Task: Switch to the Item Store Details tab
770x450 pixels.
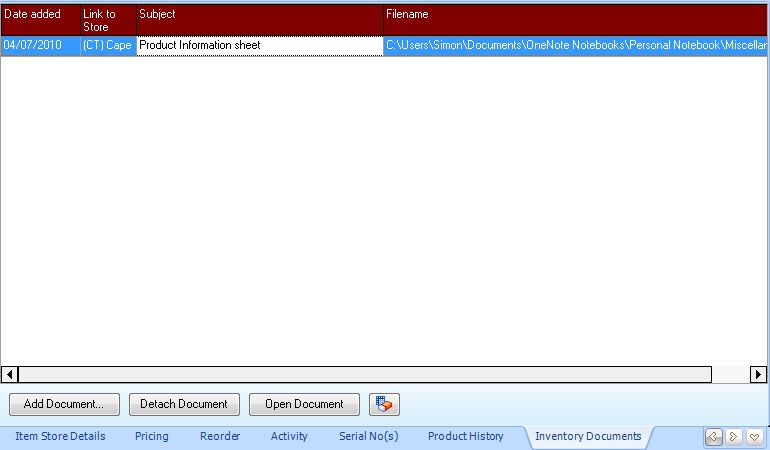Action: (60, 436)
